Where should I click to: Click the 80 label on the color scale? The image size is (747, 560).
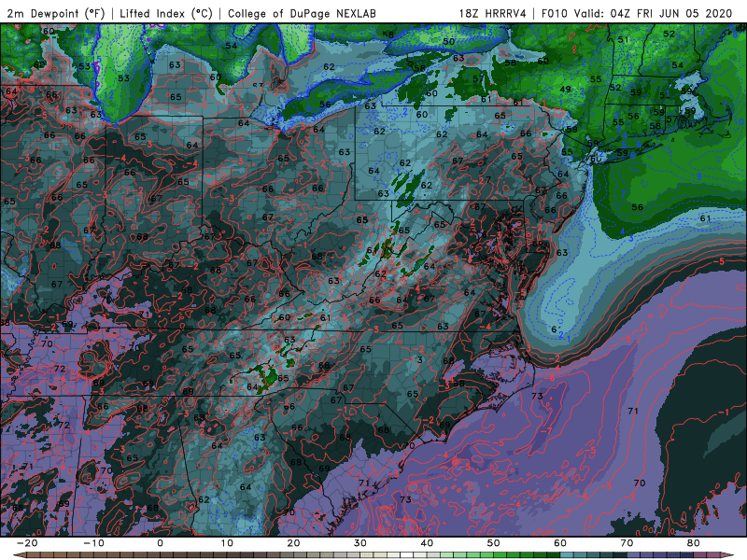694,543
